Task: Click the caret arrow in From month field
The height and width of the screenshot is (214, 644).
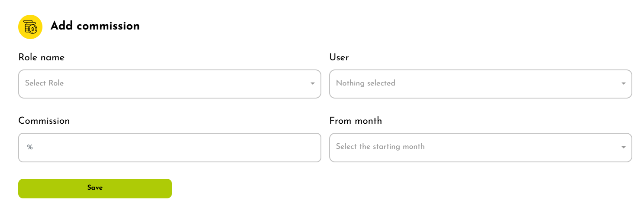Action: pyautogui.click(x=624, y=148)
